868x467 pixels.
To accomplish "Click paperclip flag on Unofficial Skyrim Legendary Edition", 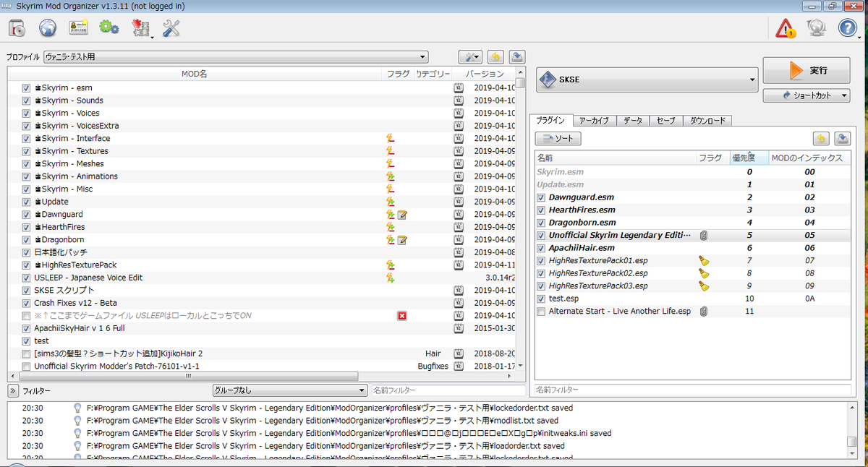I will (x=703, y=235).
